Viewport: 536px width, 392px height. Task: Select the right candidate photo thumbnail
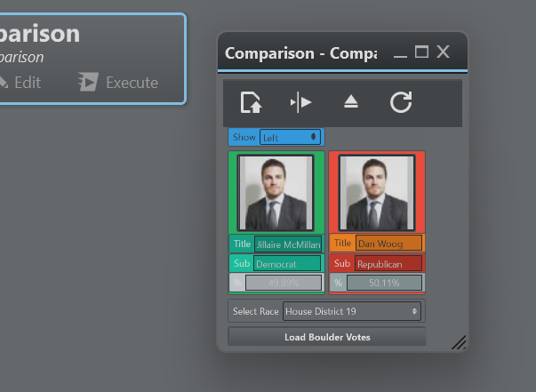pyautogui.click(x=376, y=193)
